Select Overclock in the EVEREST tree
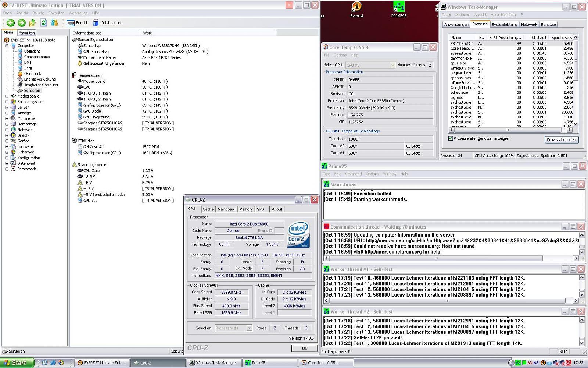Screen dimensions: 588x368 click(32, 74)
